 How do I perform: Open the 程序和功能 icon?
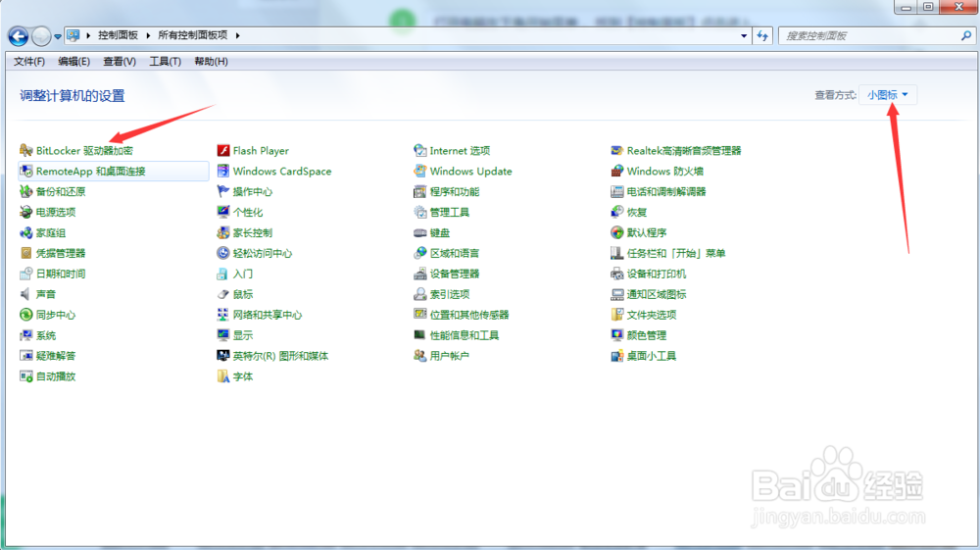pyautogui.click(x=420, y=191)
